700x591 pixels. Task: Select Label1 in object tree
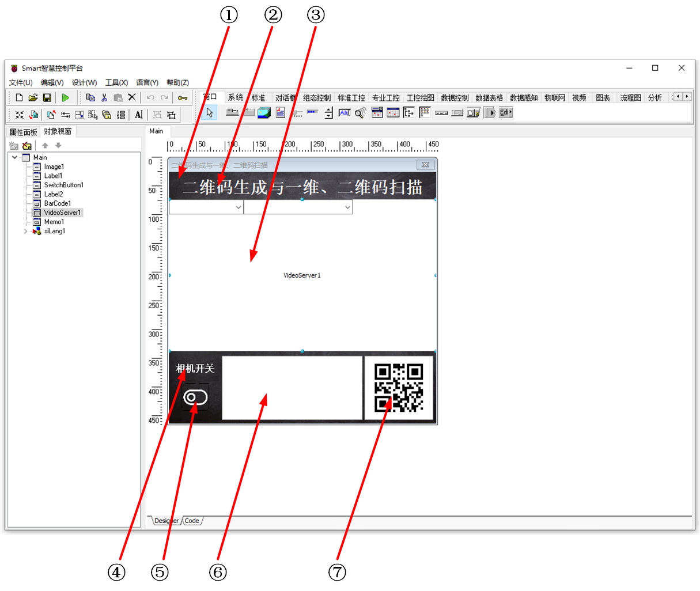point(53,176)
